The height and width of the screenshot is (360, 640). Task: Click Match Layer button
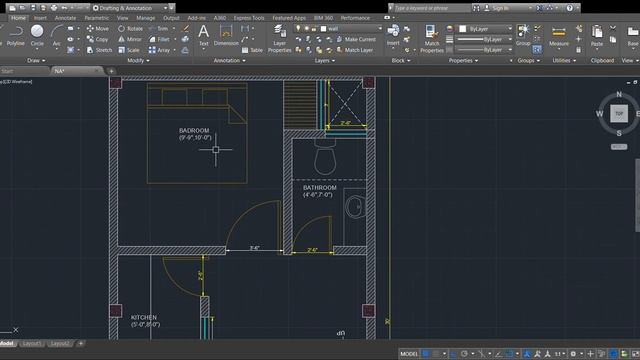pos(354,50)
